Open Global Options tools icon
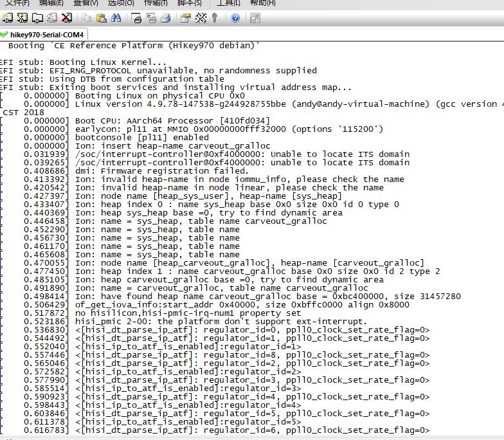 pyautogui.click(x=201, y=18)
